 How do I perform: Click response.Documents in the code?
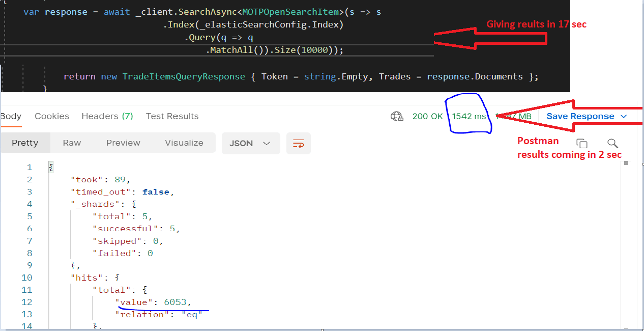pyautogui.click(x=475, y=76)
